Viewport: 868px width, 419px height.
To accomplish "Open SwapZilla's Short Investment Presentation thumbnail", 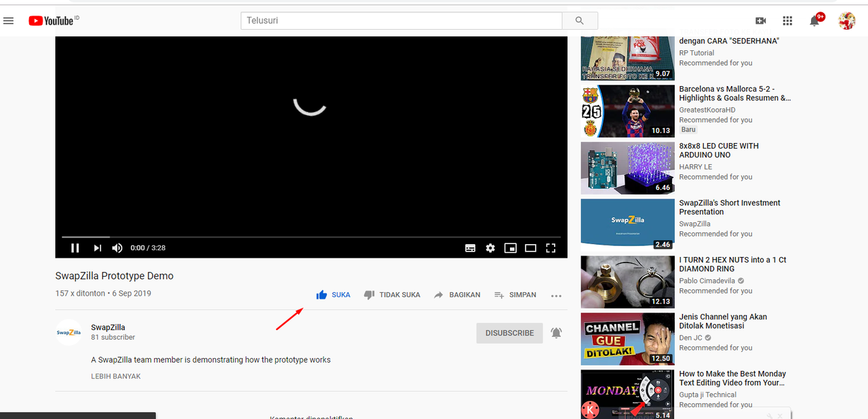I will [x=628, y=224].
